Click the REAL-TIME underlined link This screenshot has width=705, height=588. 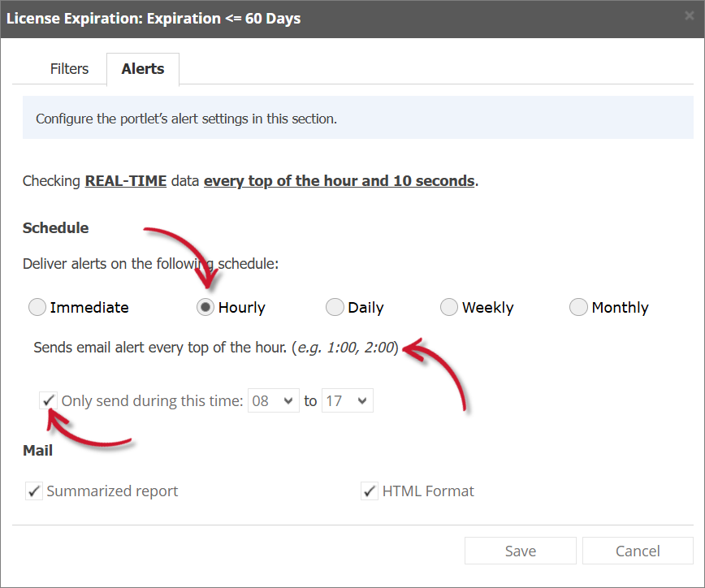(x=125, y=181)
